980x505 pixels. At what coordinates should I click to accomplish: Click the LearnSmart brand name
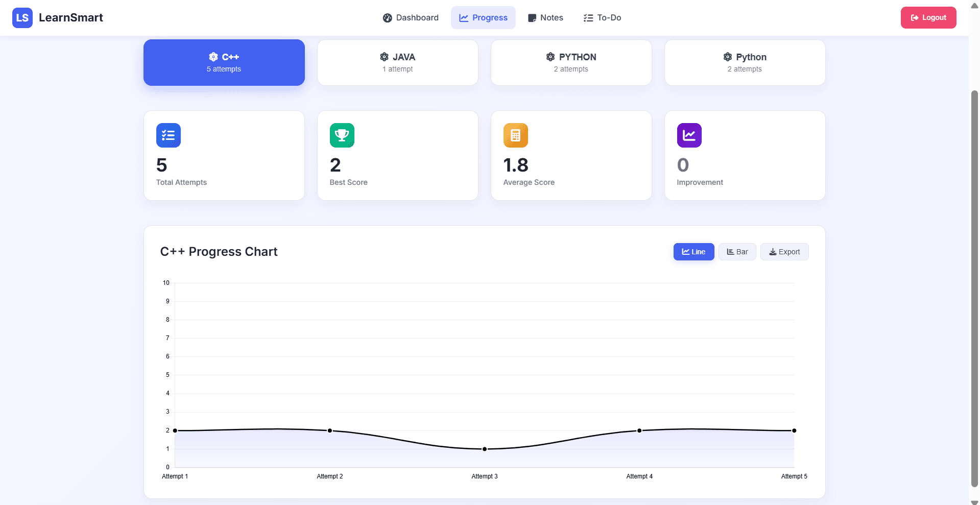[x=71, y=18]
